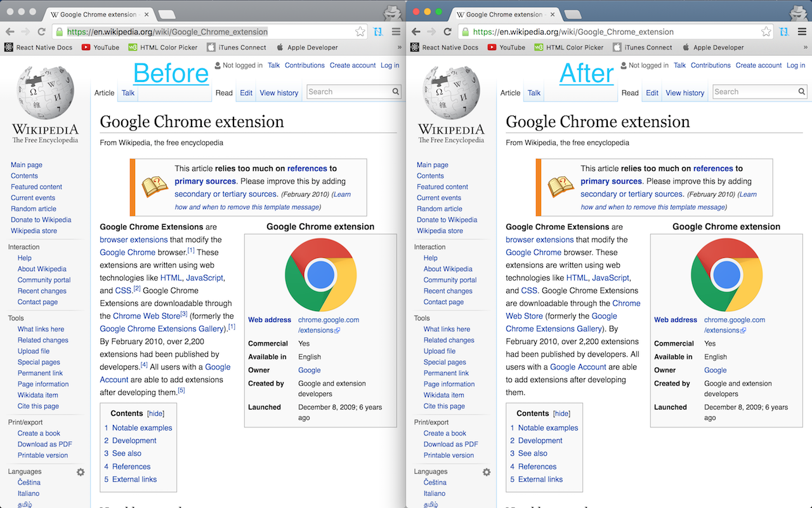812x508 pixels.
Task: Click the back arrow in the After window
Action: (417, 32)
